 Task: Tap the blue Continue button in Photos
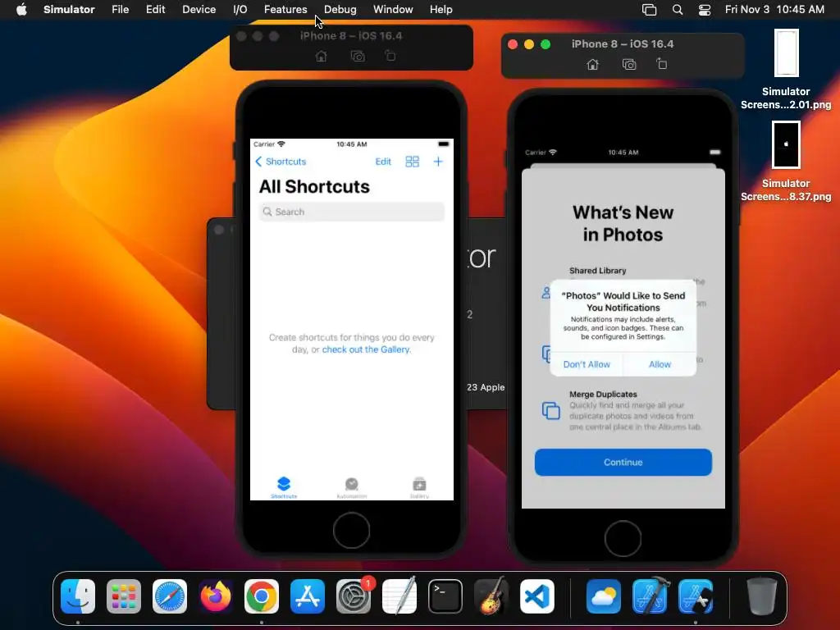623,463
